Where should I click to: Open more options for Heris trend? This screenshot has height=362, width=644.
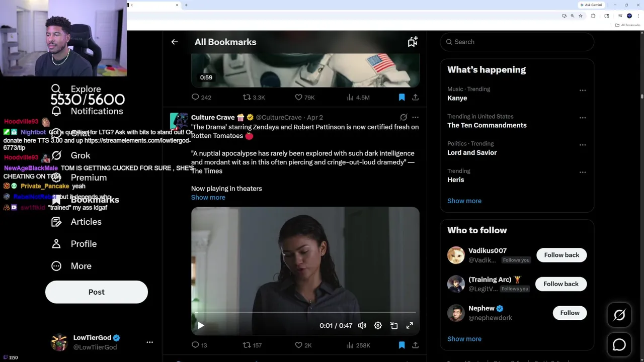(x=583, y=172)
